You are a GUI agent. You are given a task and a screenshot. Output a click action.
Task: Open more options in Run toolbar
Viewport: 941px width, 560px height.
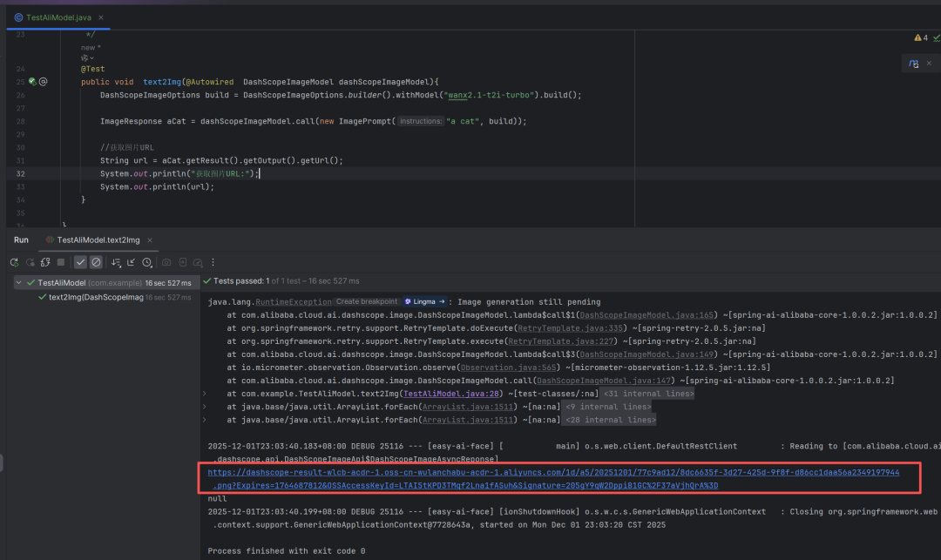pos(213,262)
